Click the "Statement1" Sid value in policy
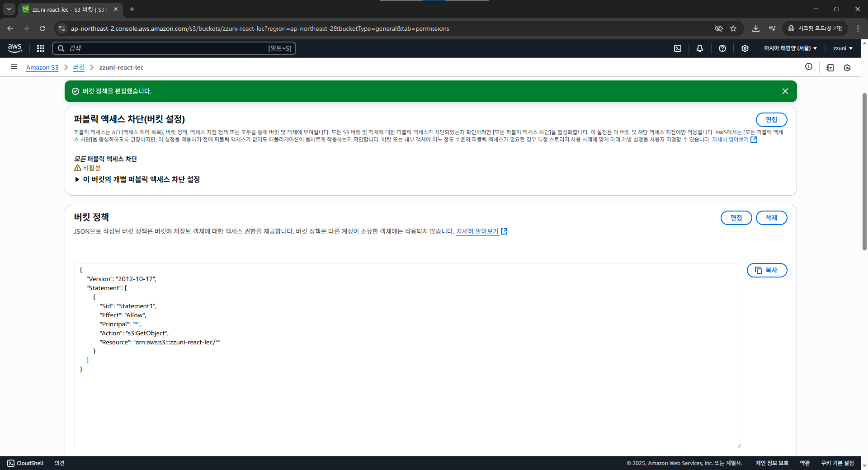868x470 pixels. tap(137, 306)
